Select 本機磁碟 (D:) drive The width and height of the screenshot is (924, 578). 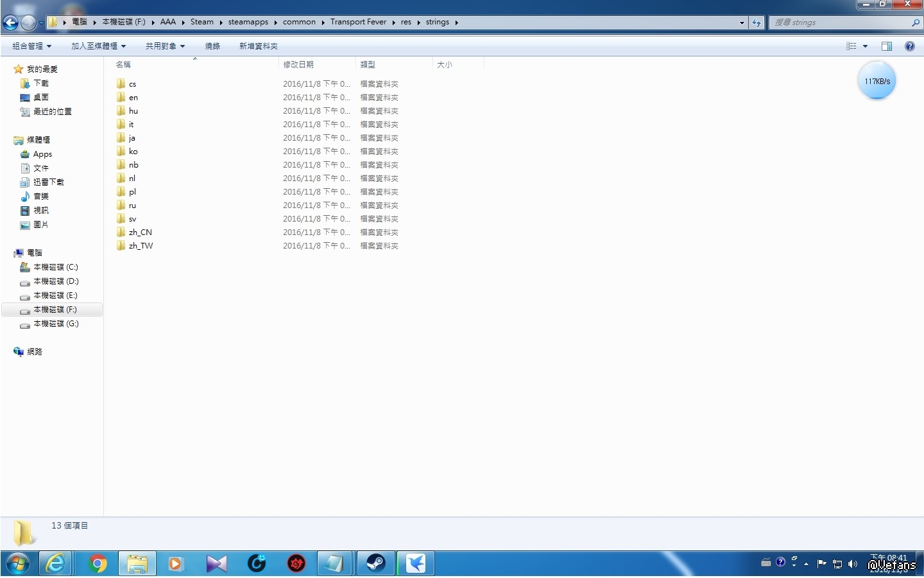(x=55, y=281)
